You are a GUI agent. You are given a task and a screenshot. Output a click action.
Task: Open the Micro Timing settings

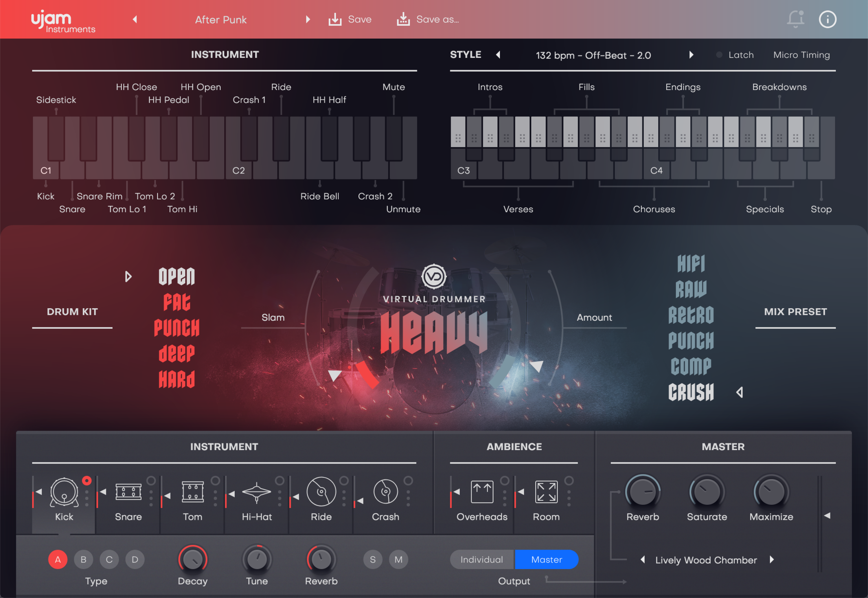pos(801,55)
